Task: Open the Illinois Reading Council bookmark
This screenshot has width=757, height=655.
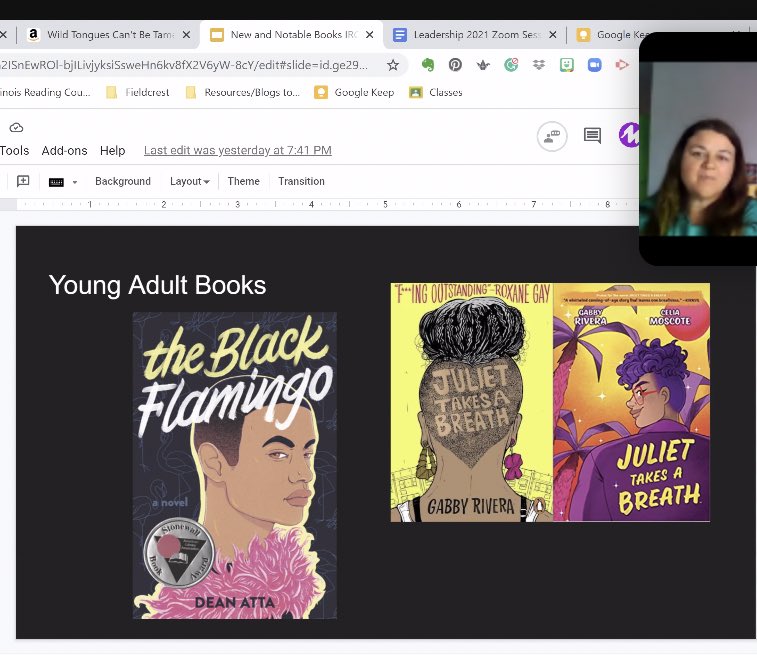Action: point(44,92)
